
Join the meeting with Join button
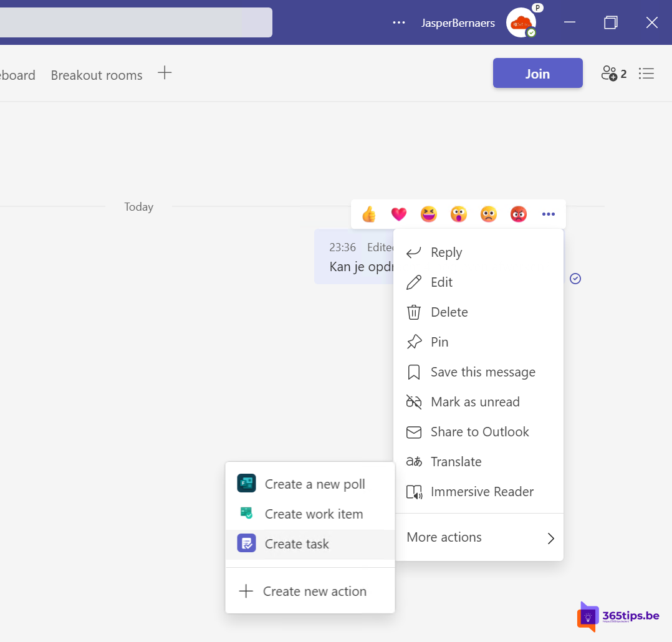(x=537, y=74)
